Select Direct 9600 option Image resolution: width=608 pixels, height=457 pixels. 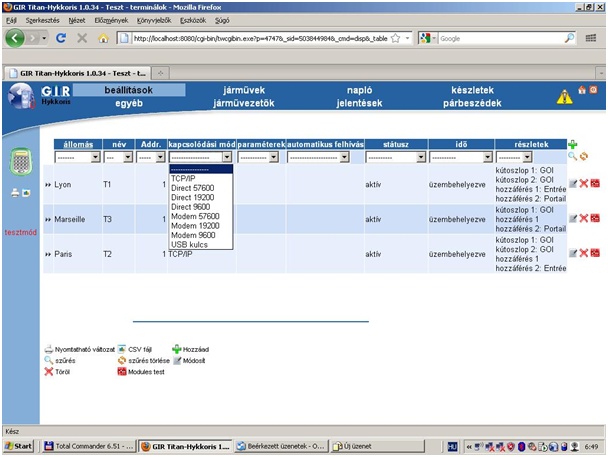pyautogui.click(x=201, y=207)
